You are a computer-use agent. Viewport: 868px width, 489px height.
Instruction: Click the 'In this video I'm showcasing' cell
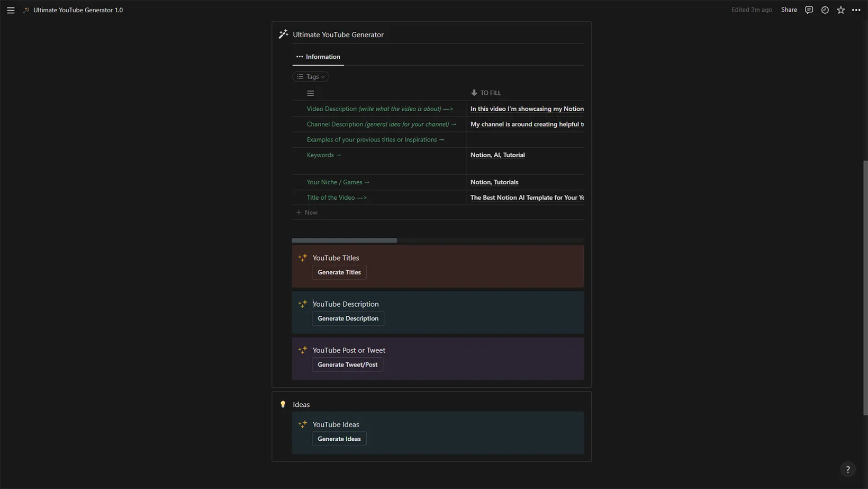click(x=526, y=109)
